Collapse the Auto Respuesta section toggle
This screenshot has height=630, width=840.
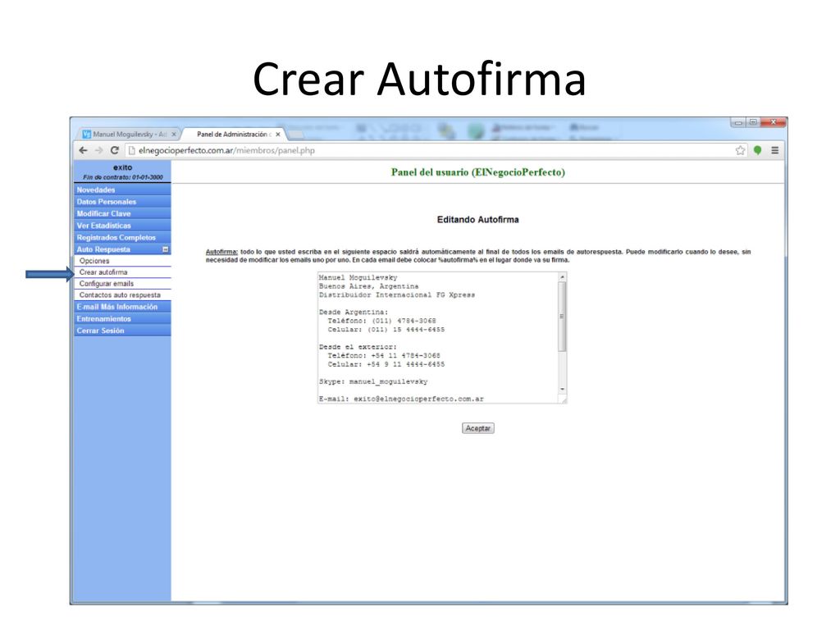point(166,249)
